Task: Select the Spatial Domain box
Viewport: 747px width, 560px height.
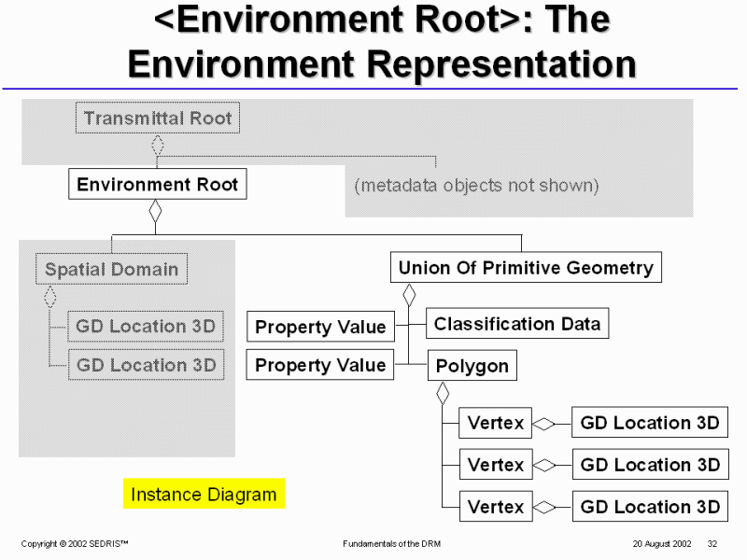Action: 111,270
